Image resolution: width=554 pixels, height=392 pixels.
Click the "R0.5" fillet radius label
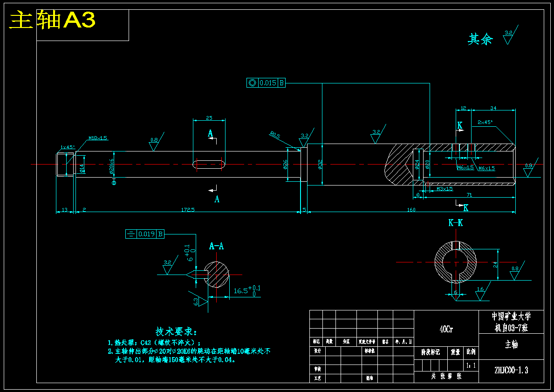[x=275, y=135]
